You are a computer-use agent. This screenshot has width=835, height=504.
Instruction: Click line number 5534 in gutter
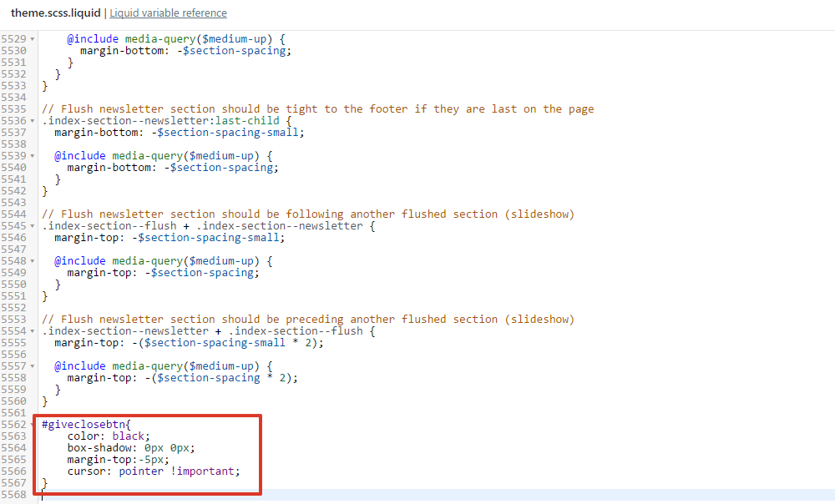[x=14, y=98]
